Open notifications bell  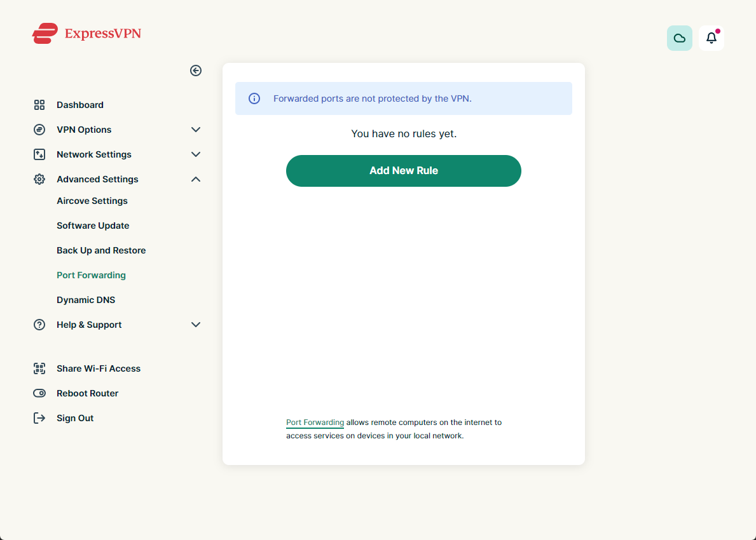coord(711,38)
